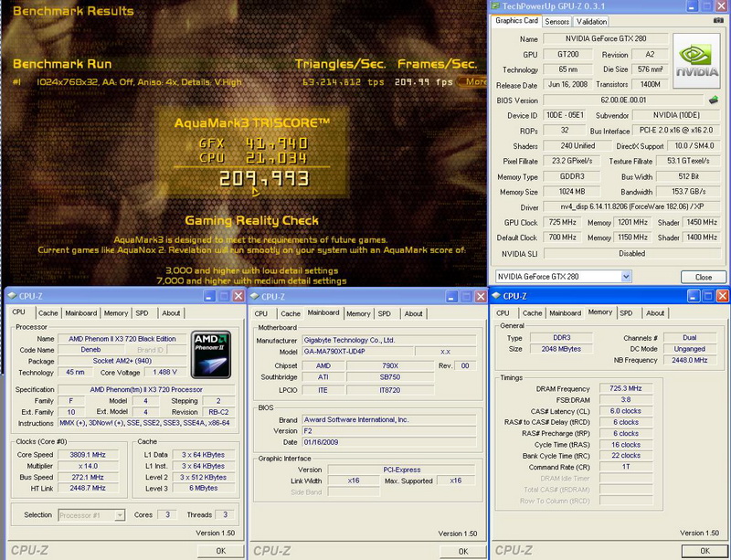
Task: Click the Close button in GPU-Z
Action: (703, 277)
